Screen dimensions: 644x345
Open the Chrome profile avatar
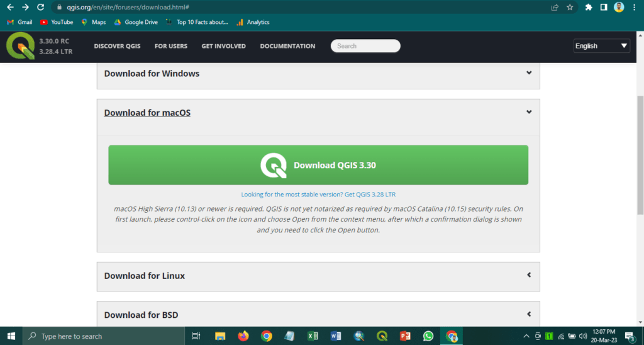pos(619,7)
